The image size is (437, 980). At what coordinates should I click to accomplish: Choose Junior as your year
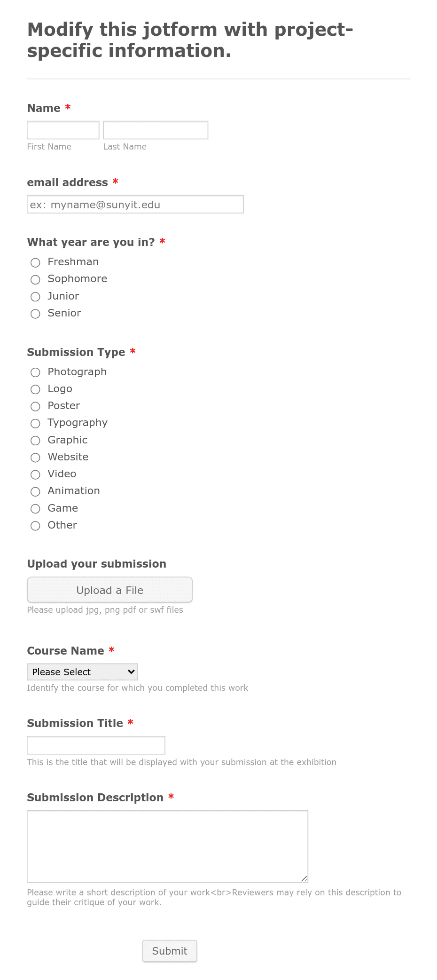point(35,297)
